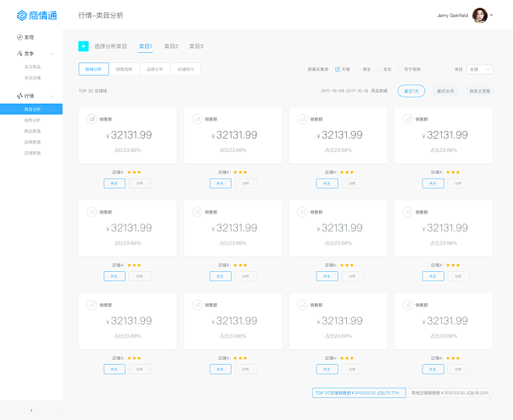
Task: Click the 行情 pulse icon in sidebar
Action: click(x=19, y=96)
